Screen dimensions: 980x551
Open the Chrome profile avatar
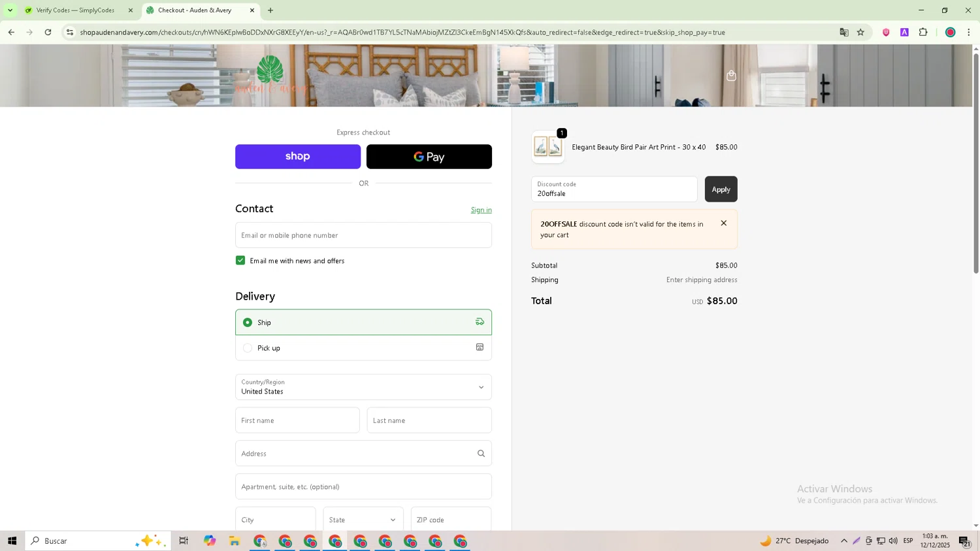click(x=951, y=32)
